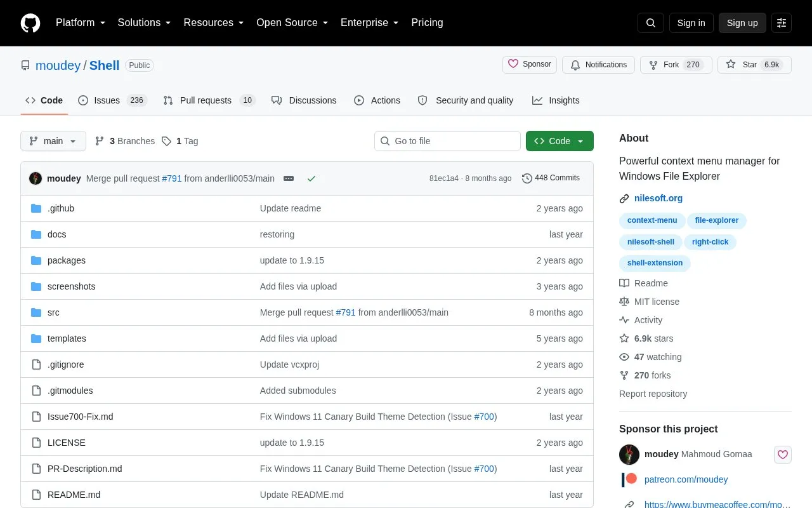Image resolution: width=812 pixels, height=508 pixels.
Task: Open the search magnifier button
Action: (651, 23)
